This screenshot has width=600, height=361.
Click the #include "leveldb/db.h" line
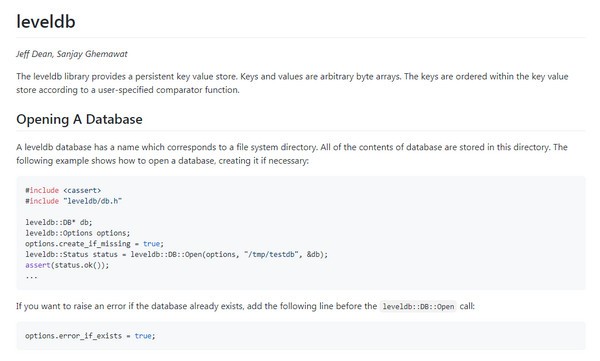coord(73,201)
